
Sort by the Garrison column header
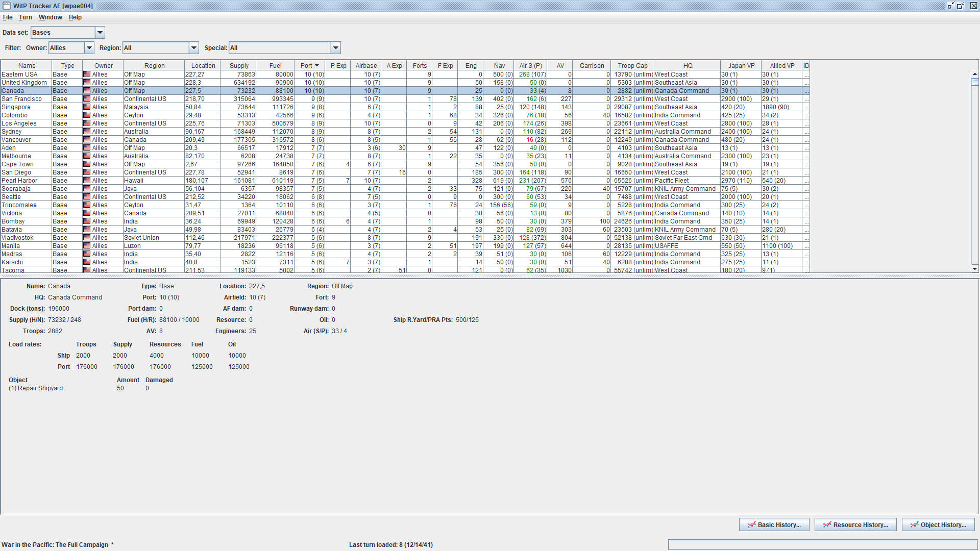(x=592, y=66)
